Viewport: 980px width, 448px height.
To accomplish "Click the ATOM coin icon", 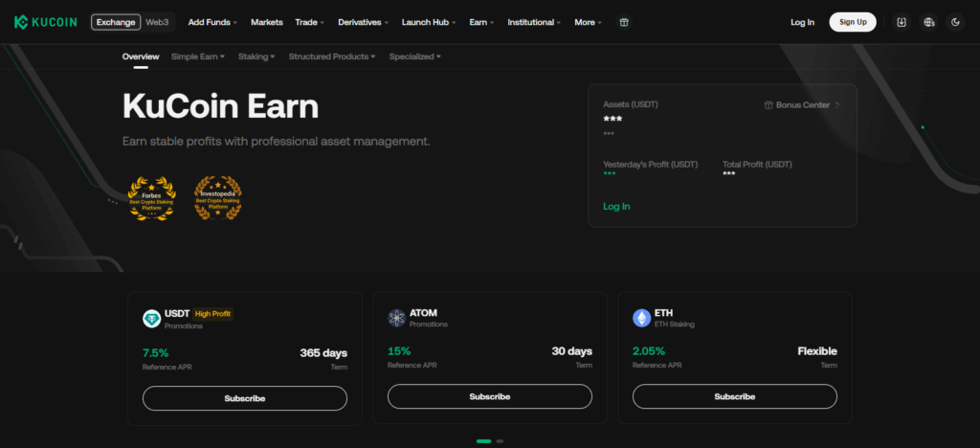I will (396, 318).
